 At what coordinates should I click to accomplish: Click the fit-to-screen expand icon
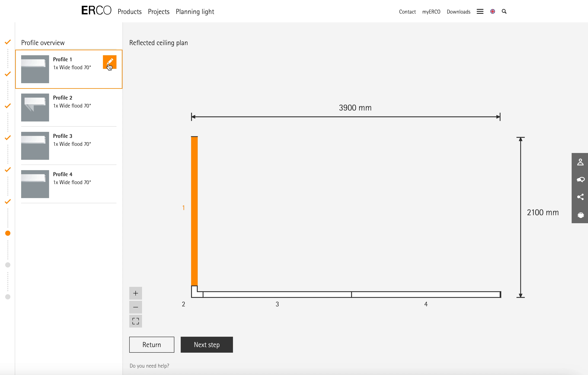click(x=135, y=321)
